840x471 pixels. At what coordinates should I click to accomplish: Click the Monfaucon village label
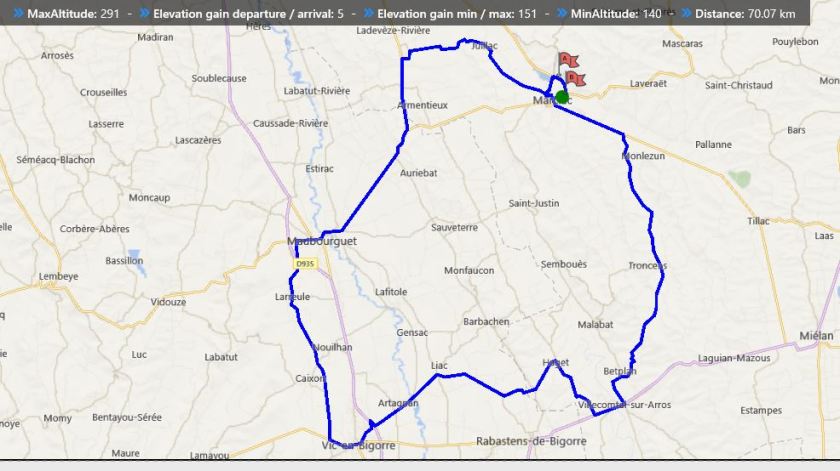pyautogui.click(x=469, y=270)
